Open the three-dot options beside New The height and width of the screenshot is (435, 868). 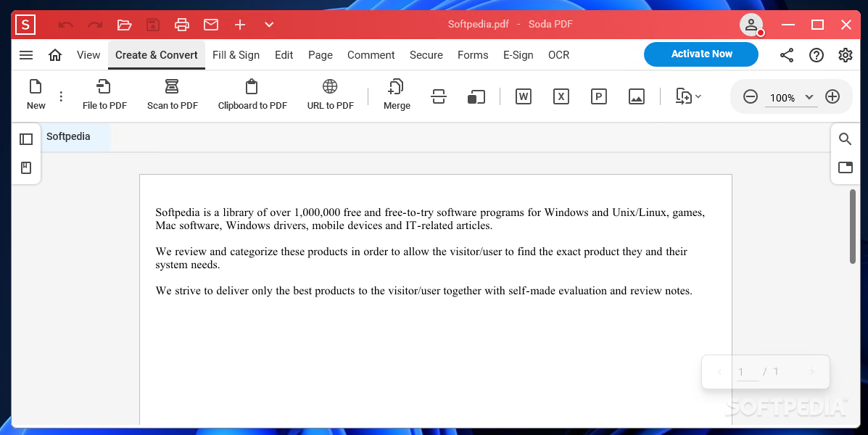click(61, 96)
